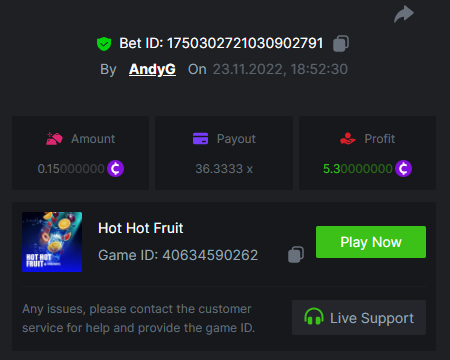450x360 pixels.
Task: Click the green headphones support icon
Action: 314,317
